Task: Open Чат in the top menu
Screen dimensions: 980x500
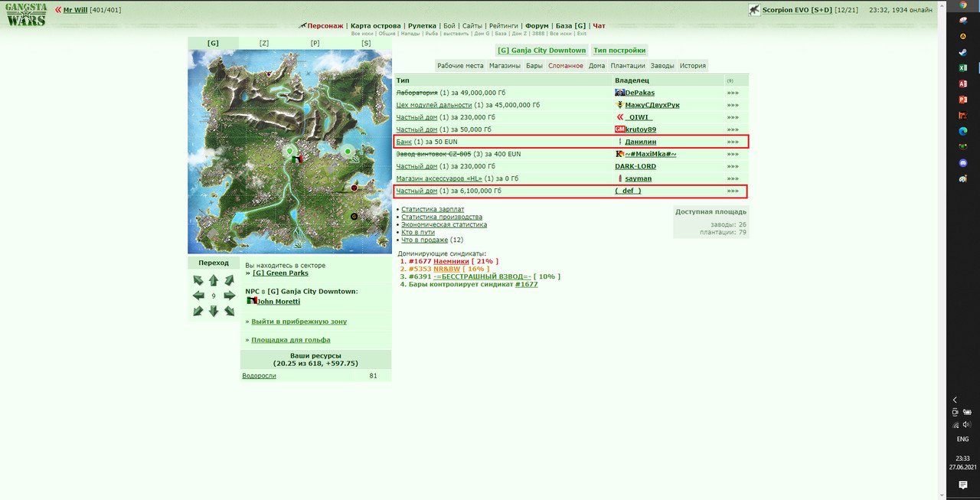Action: 599,26
